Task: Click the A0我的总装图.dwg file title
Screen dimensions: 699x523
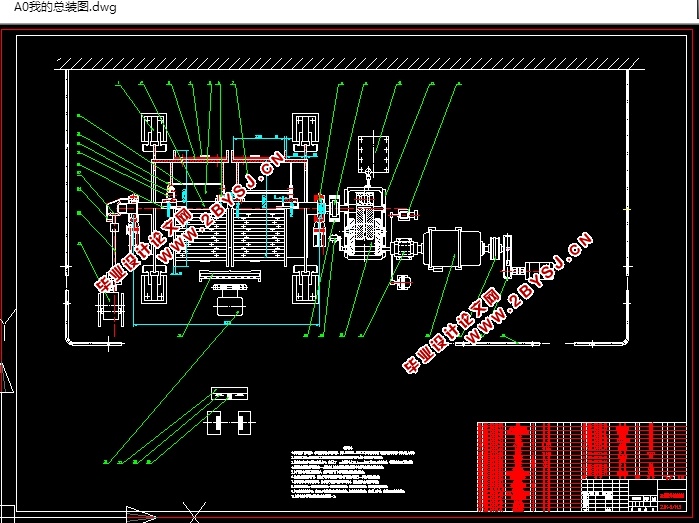Action: click(65, 7)
